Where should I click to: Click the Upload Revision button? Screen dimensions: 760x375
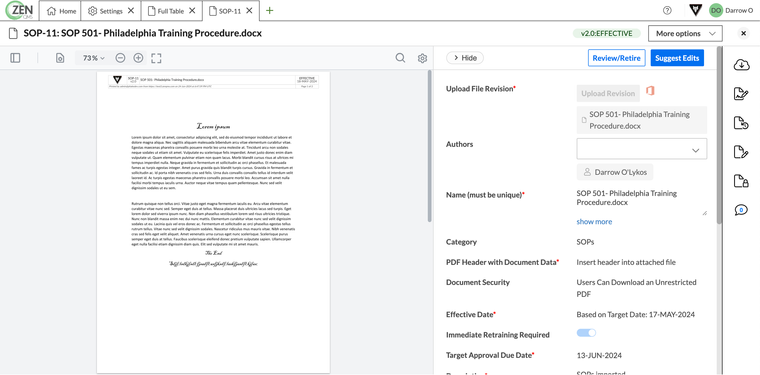608,94
